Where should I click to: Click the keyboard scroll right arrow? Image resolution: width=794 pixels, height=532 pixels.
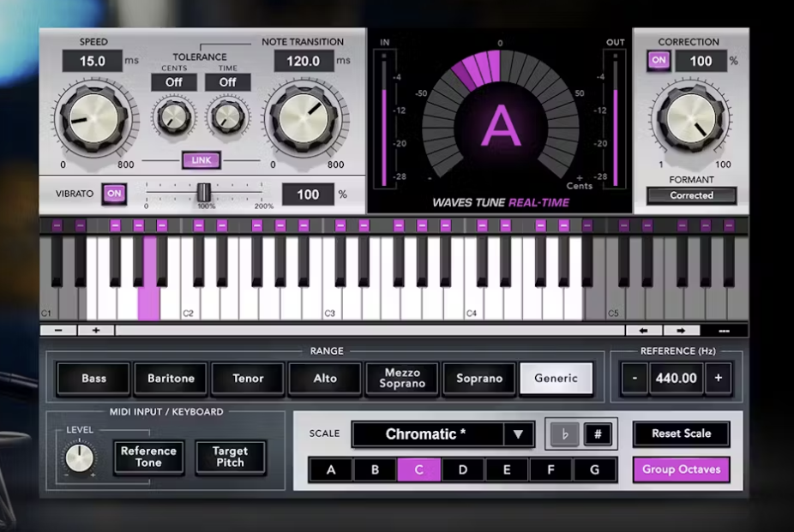click(681, 330)
